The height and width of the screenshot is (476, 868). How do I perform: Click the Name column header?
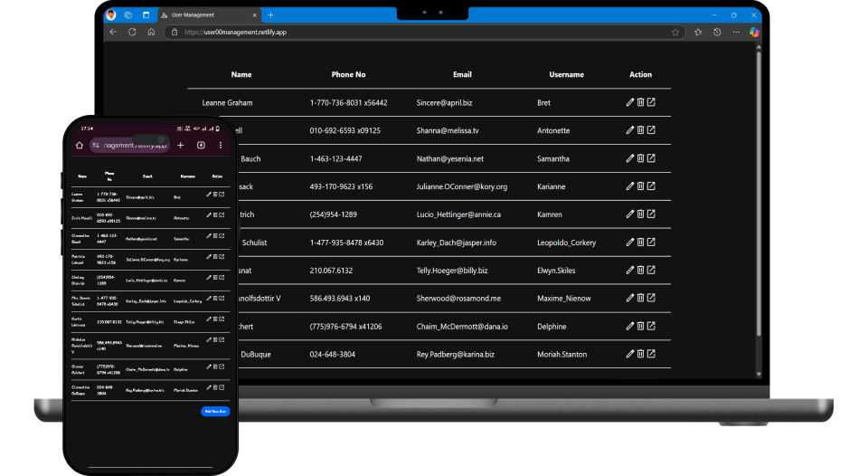241,74
